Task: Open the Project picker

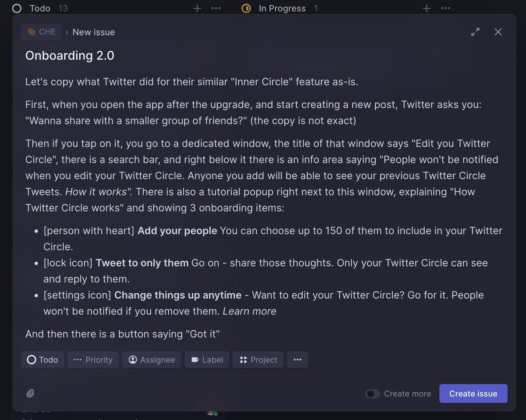Action: pyautogui.click(x=258, y=359)
